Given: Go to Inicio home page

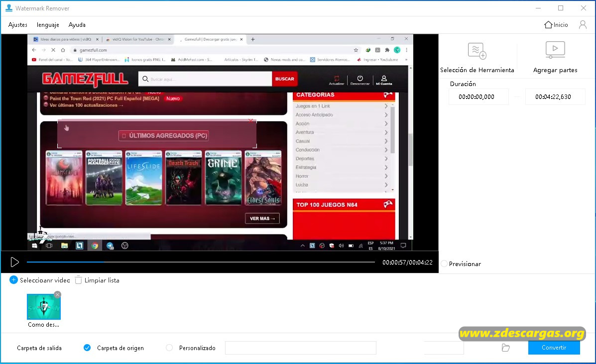Looking at the screenshot, I should [556, 25].
